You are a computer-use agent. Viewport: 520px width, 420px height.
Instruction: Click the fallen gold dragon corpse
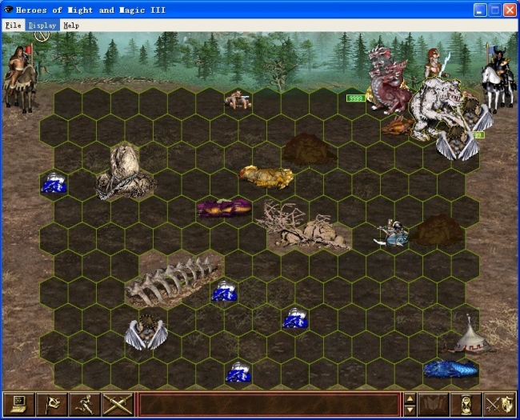tap(266, 177)
